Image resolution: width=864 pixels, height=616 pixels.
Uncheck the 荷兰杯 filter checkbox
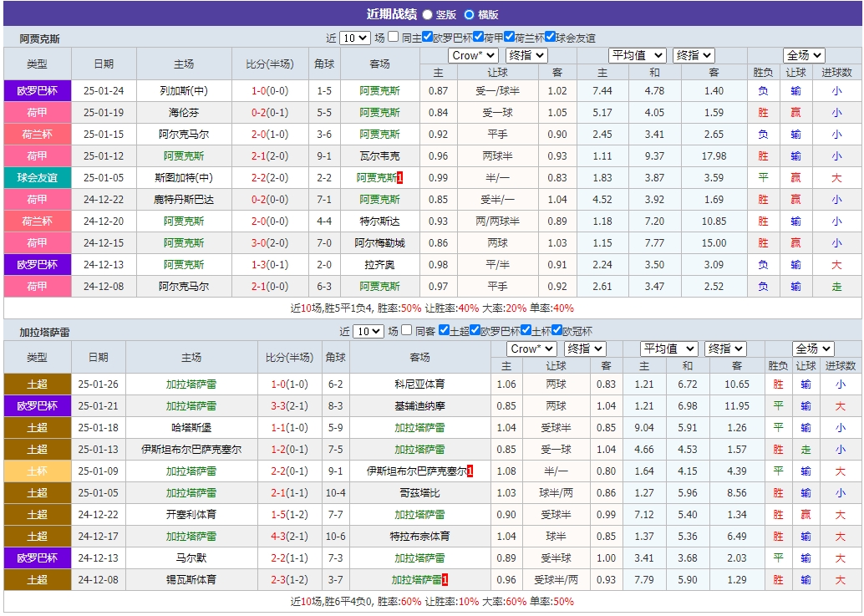[509, 36]
